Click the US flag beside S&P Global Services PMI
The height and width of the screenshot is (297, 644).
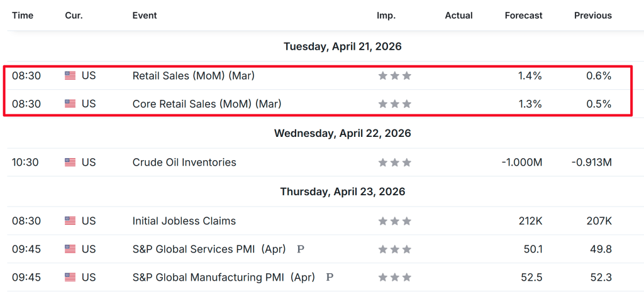(70, 249)
